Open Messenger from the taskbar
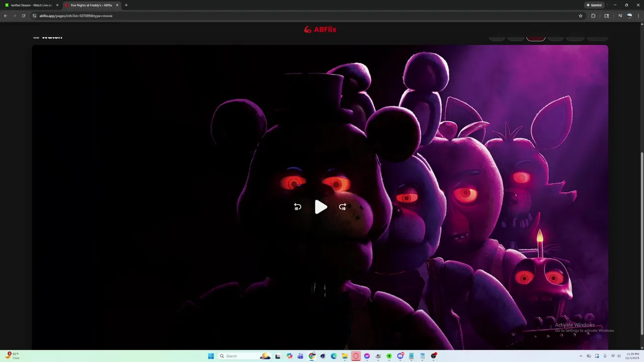 (367, 356)
